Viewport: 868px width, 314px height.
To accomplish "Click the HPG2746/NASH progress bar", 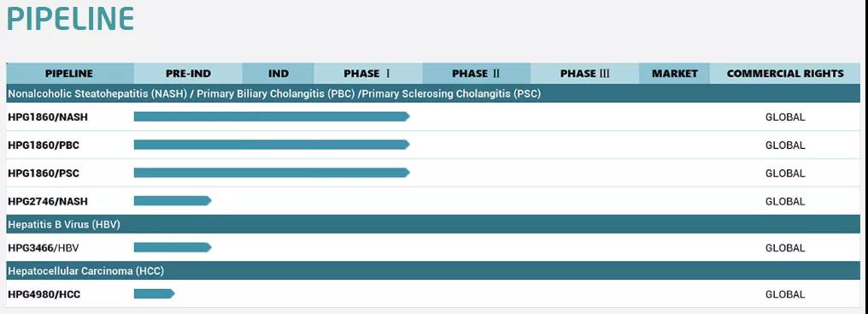I will [x=173, y=201].
